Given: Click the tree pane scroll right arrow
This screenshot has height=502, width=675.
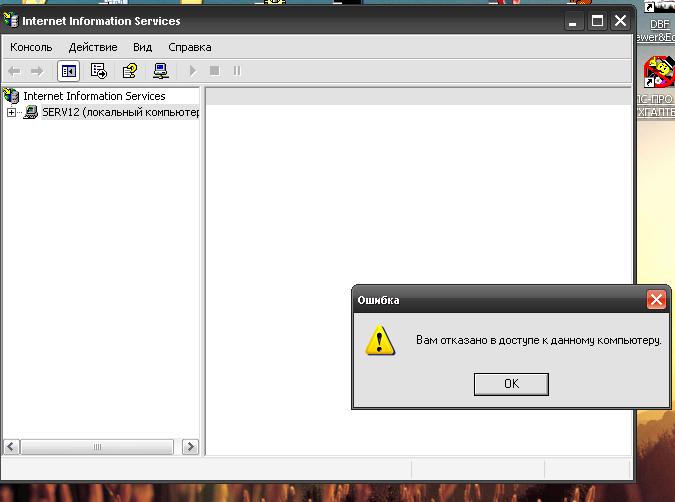Looking at the screenshot, I should pos(190,447).
